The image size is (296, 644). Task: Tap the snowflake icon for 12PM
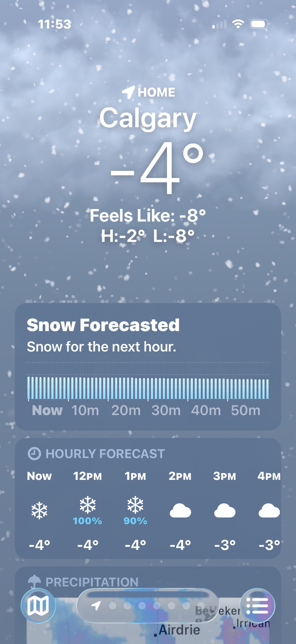(x=88, y=505)
